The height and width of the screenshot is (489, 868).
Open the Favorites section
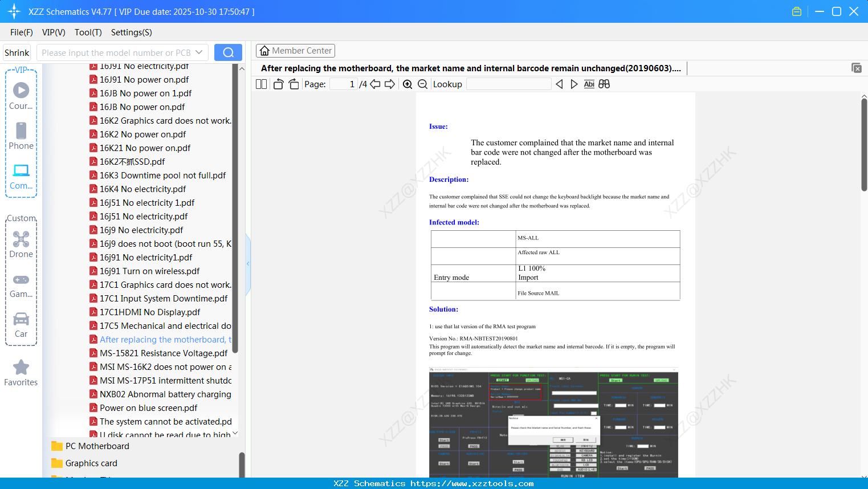point(21,373)
